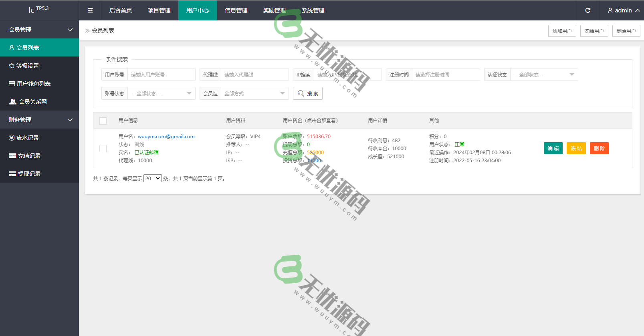Click the card icon beside 充值记录

click(x=12, y=156)
